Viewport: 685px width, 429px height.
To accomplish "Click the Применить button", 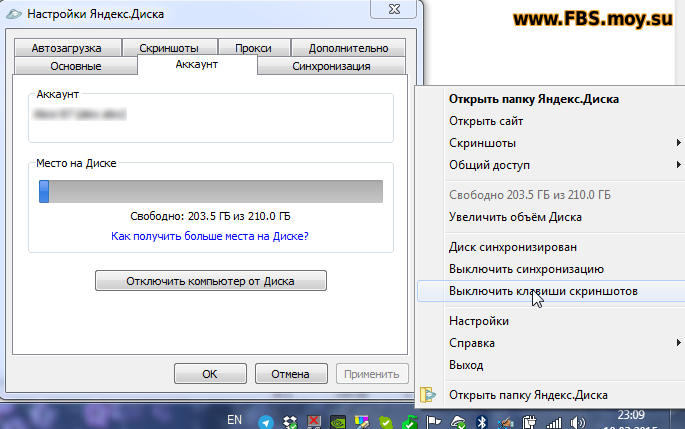I will pyautogui.click(x=372, y=374).
